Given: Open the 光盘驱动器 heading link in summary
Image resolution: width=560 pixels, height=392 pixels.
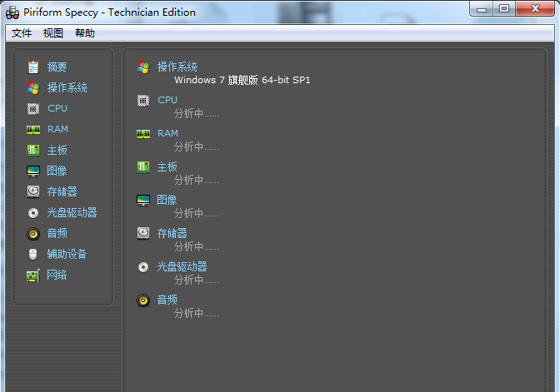Looking at the screenshot, I should (182, 266).
